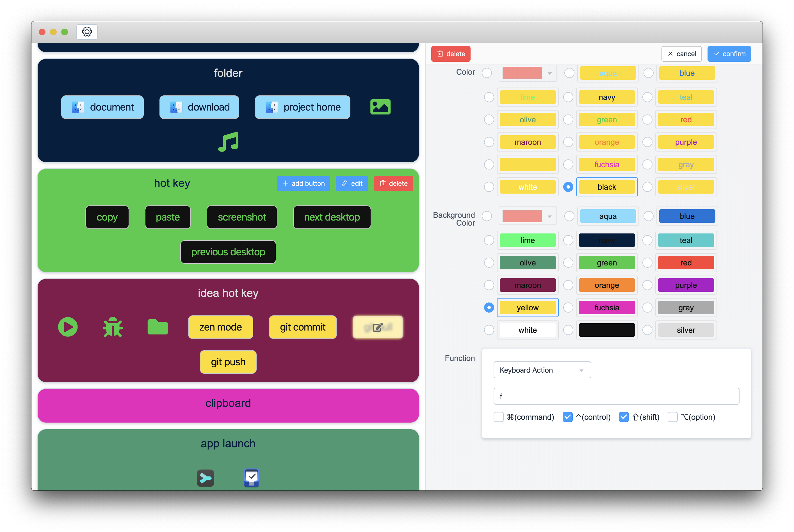Click the key input field containing f
This screenshot has height=532, width=794.
[616, 396]
